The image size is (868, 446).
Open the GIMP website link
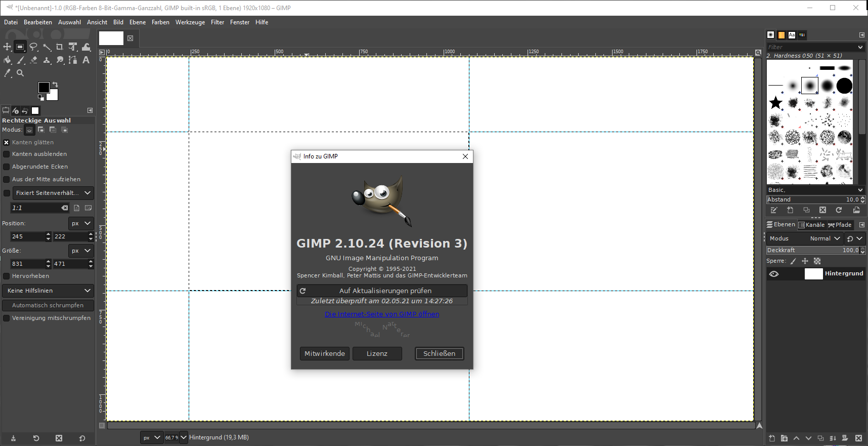point(382,314)
